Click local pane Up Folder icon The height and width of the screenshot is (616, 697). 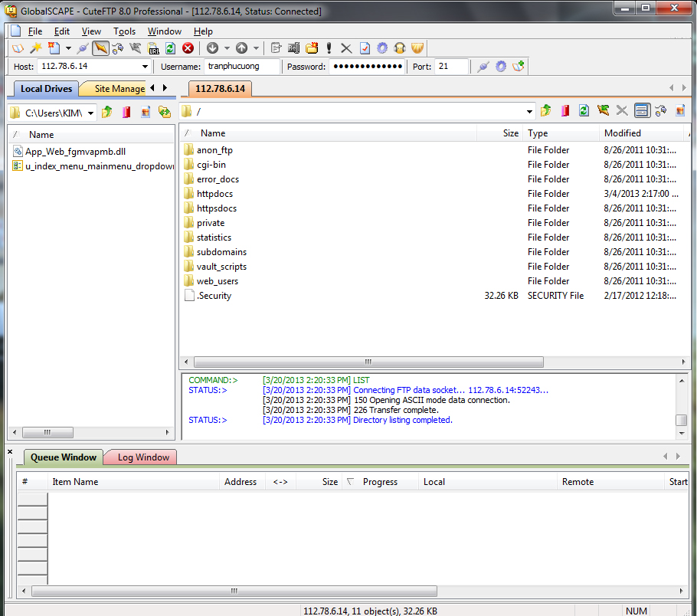point(106,112)
